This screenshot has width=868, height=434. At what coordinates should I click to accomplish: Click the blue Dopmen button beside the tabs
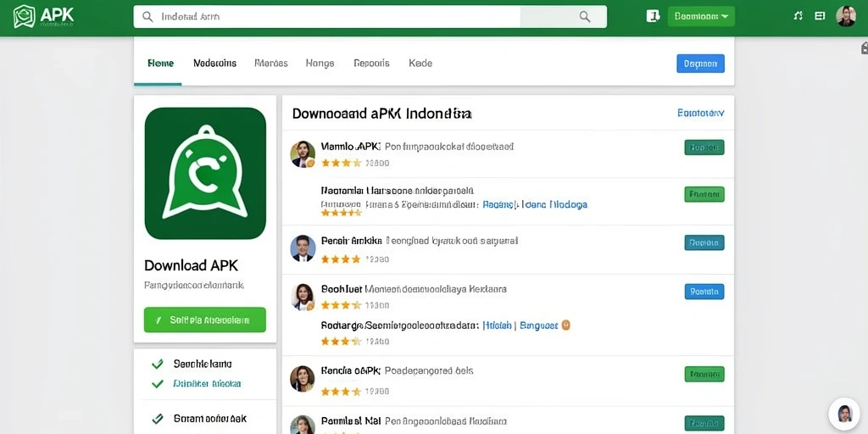click(x=700, y=64)
